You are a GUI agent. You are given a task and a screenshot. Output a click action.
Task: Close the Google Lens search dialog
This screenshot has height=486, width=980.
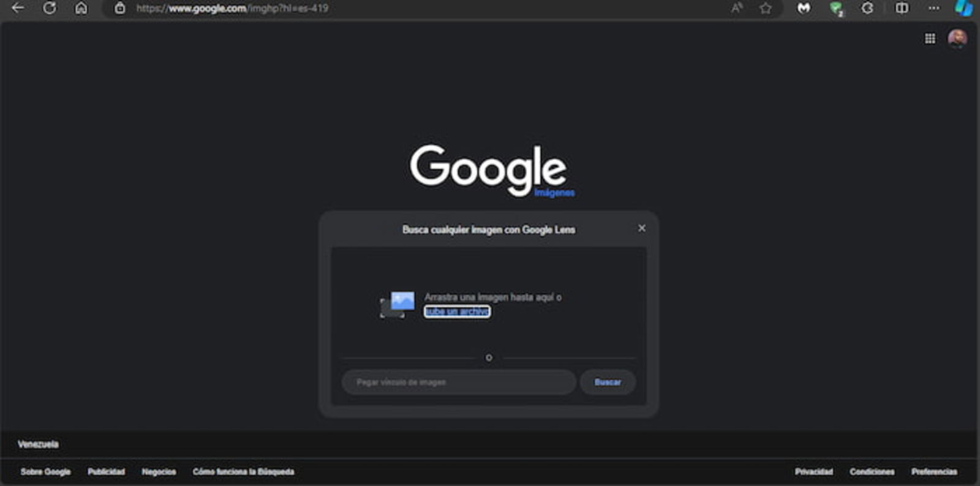(x=641, y=228)
